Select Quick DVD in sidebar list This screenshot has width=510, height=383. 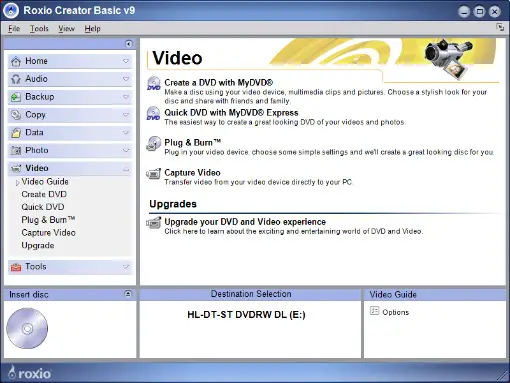point(43,207)
